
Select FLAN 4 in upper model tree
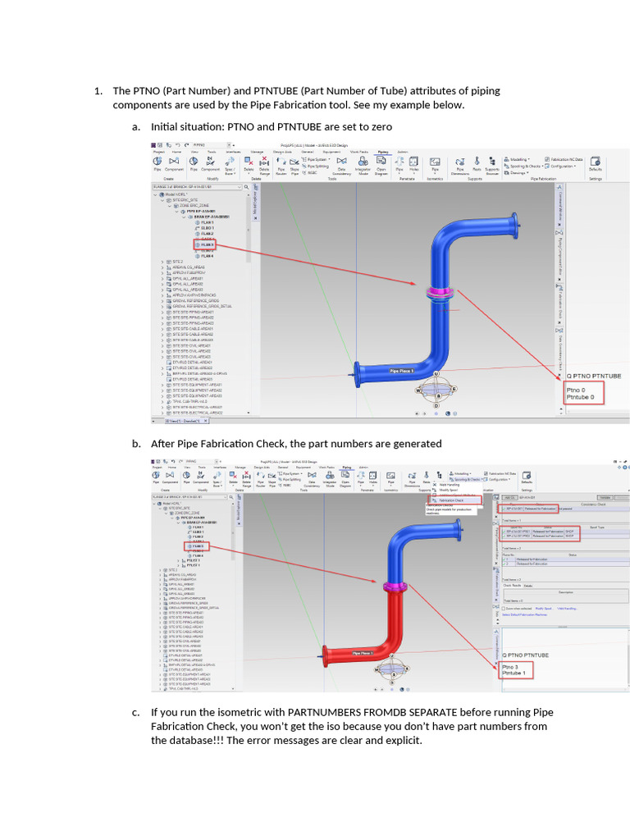click(204, 256)
